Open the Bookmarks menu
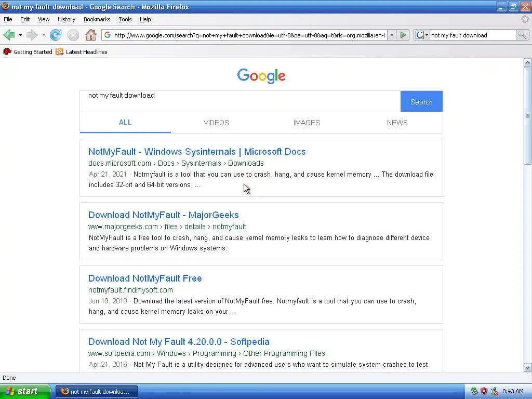 pyautogui.click(x=97, y=19)
